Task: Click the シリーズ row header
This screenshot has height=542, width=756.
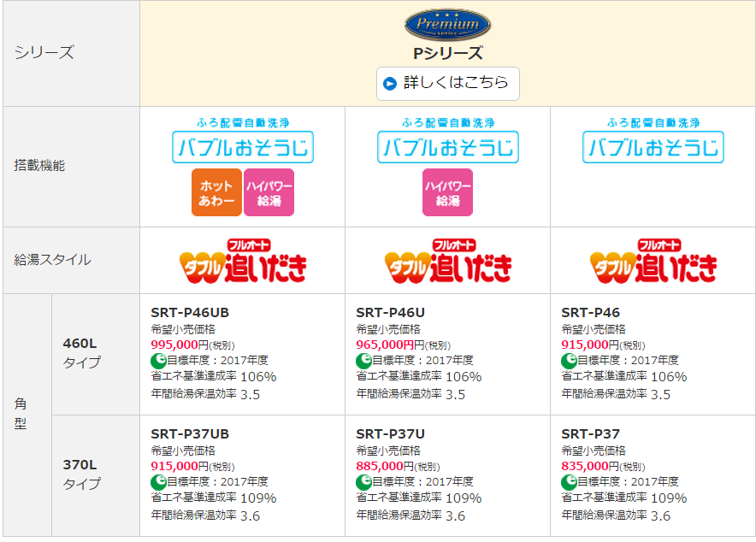Action: click(71, 53)
